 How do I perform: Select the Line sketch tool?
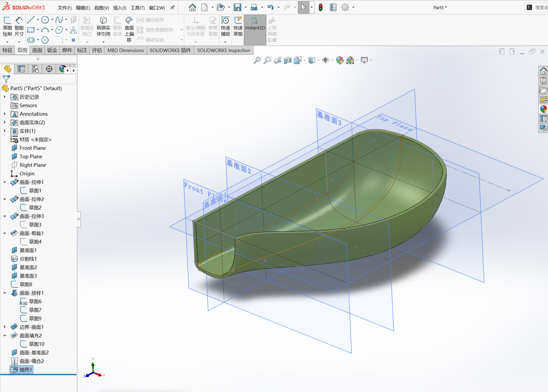pyautogui.click(x=31, y=20)
